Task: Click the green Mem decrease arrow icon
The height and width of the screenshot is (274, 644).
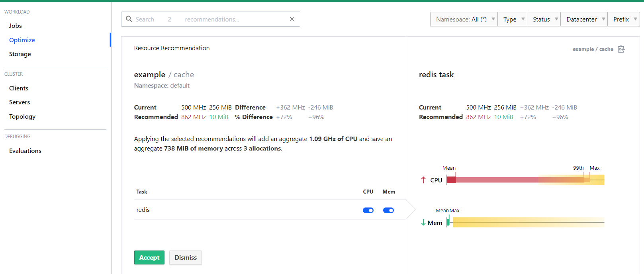Action: click(x=423, y=223)
